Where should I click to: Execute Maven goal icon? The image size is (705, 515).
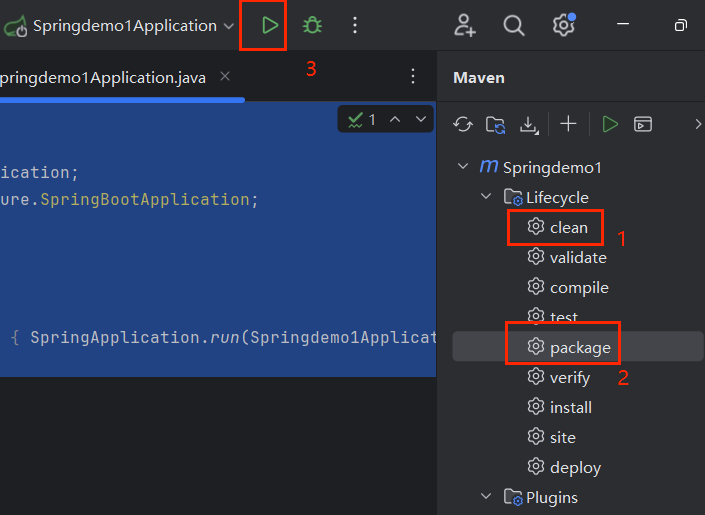pos(643,124)
